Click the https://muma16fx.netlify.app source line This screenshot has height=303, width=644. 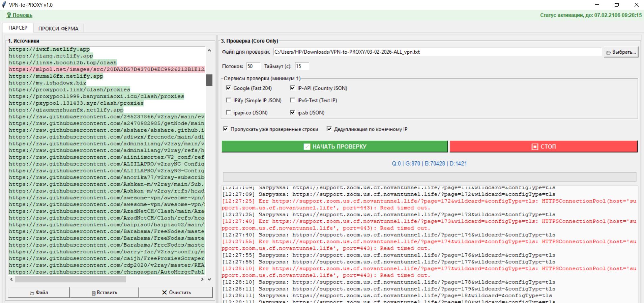click(56, 76)
